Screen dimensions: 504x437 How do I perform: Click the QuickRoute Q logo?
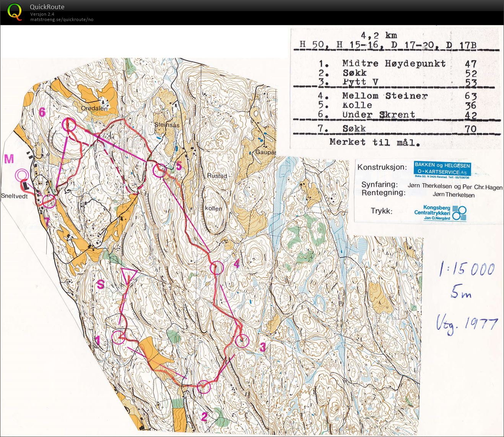[x=15, y=11]
